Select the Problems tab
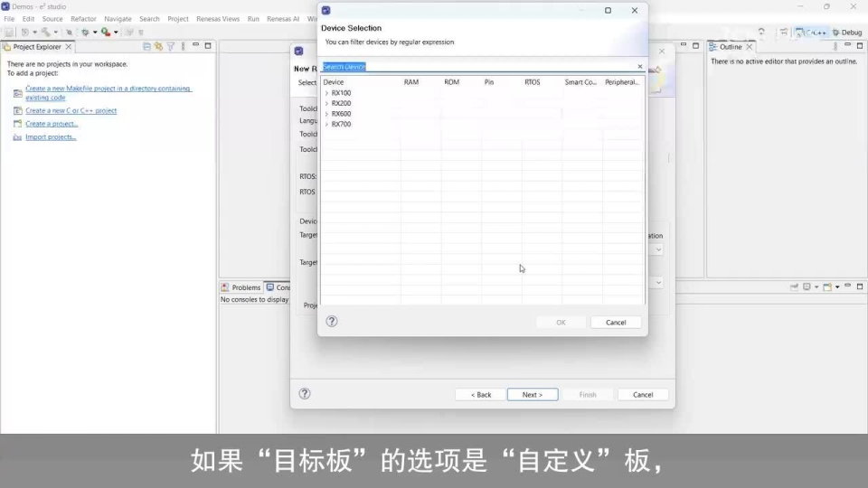The width and height of the screenshot is (868, 488). click(241, 287)
